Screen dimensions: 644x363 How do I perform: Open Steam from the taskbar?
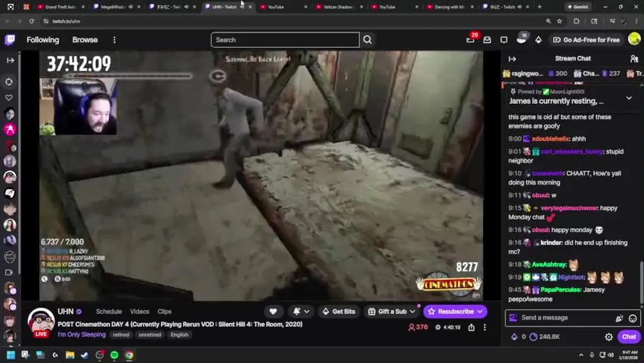tap(85, 355)
